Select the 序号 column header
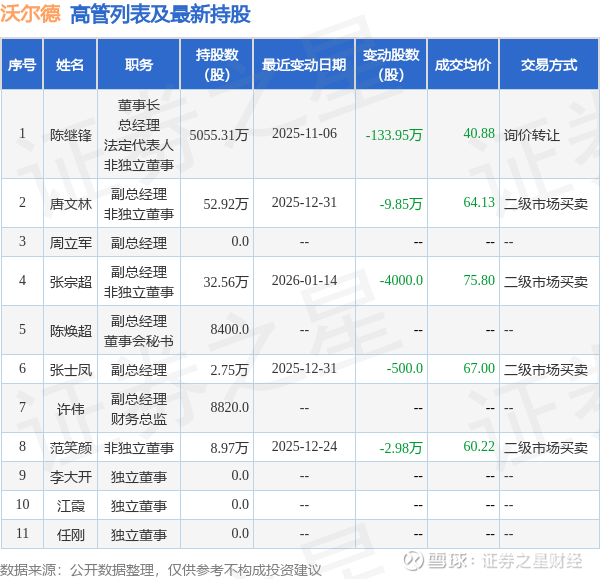Viewport: 600px width, 579px height. coord(22,64)
